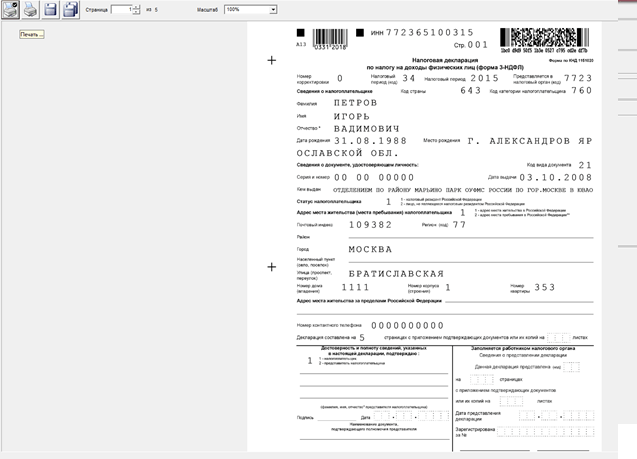Click the label Номер контактного телефона
The width and height of the screenshot is (637, 459).
pos(329,325)
